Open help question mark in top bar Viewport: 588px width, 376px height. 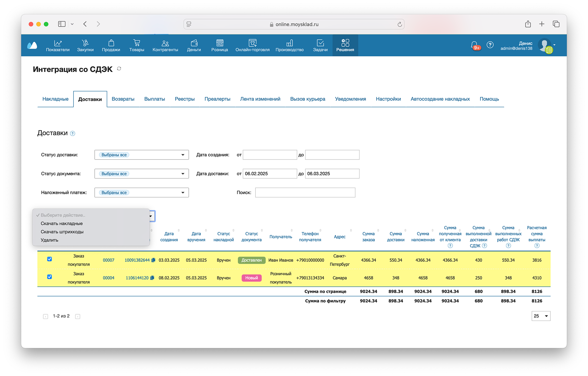(x=490, y=45)
